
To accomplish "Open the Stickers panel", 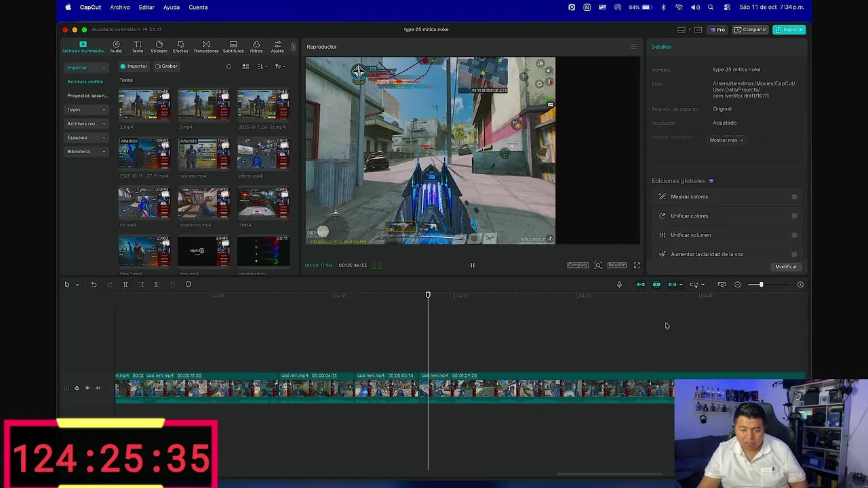I will [x=159, y=47].
